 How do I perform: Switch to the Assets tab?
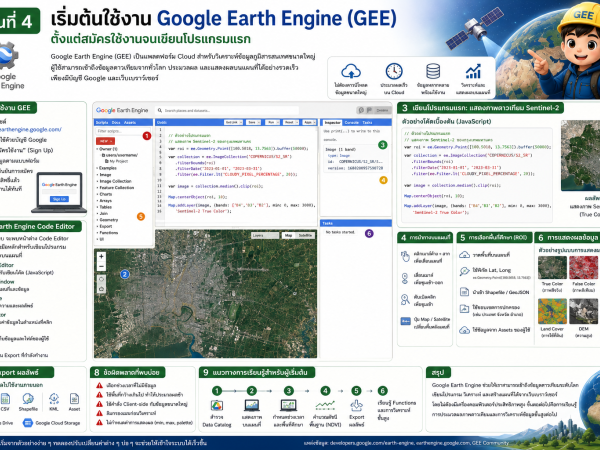coord(130,122)
